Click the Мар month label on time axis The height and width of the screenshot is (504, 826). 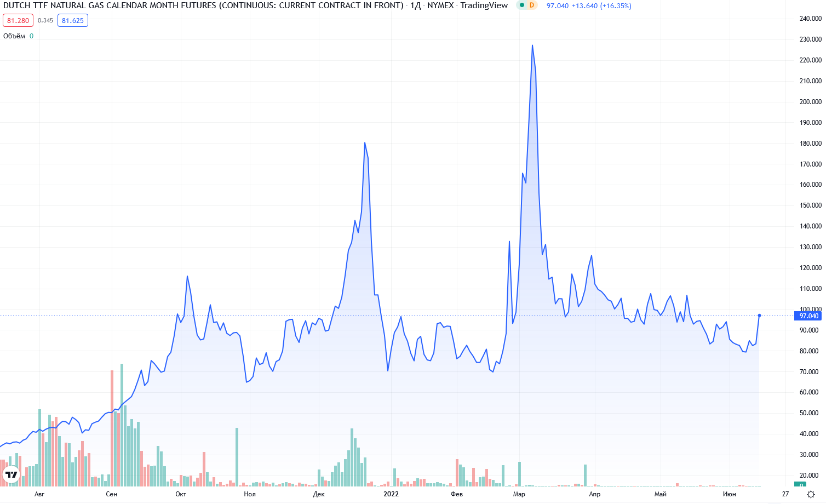pyautogui.click(x=519, y=494)
